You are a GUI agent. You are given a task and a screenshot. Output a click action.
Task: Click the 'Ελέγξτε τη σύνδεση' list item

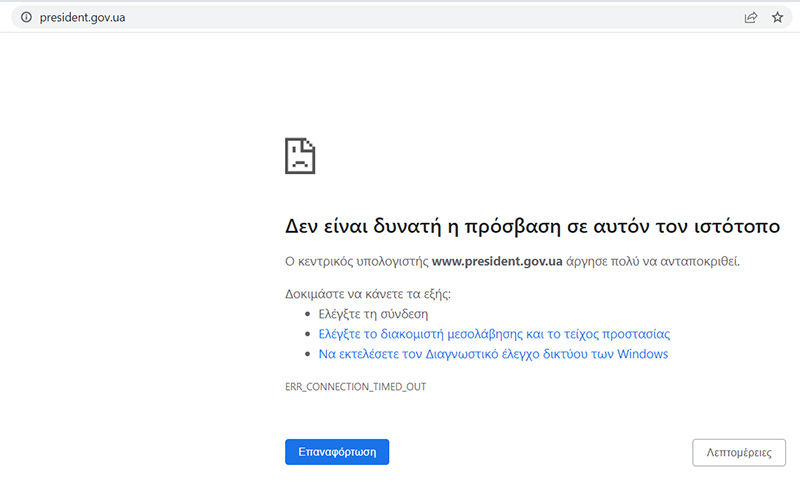(367, 313)
